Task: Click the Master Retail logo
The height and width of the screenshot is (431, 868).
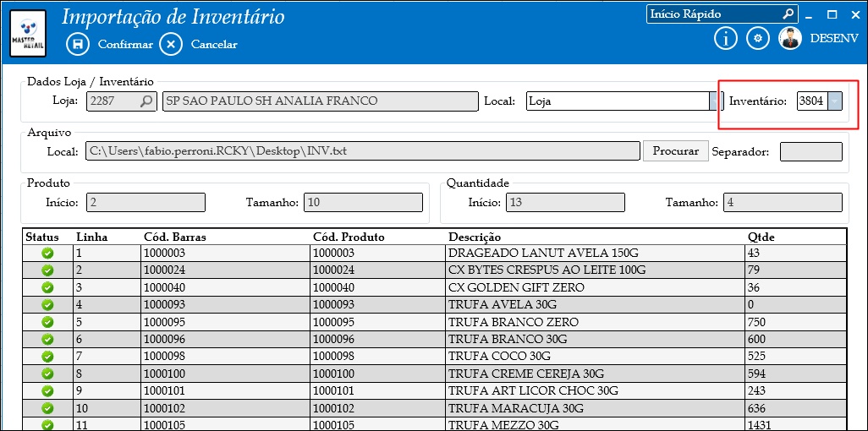Action: coord(28,33)
